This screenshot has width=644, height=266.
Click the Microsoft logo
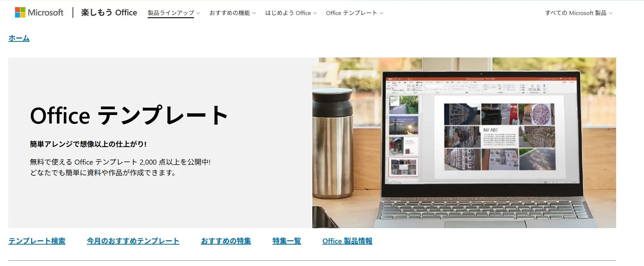[x=39, y=12]
